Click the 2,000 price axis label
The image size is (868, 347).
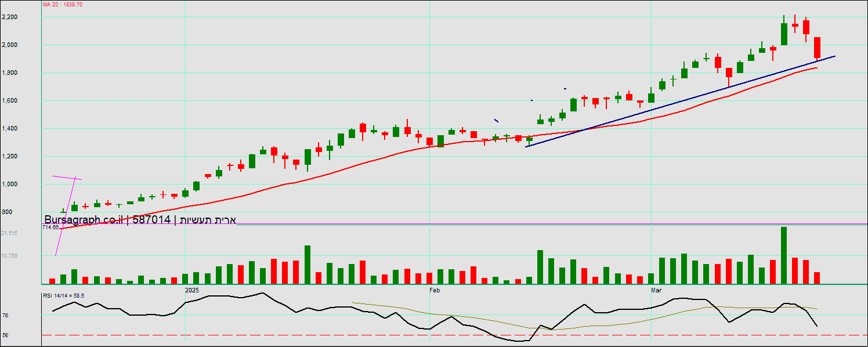tap(10, 45)
